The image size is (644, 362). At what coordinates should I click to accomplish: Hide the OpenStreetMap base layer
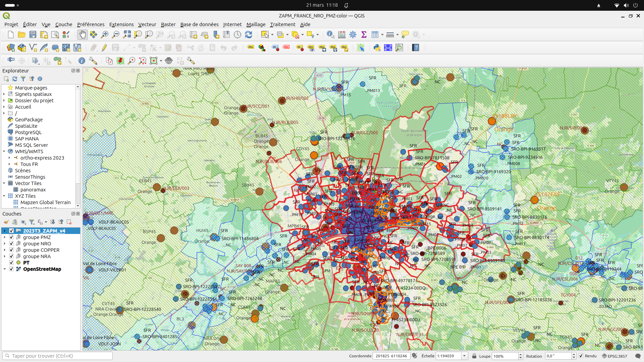click(11, 269)
